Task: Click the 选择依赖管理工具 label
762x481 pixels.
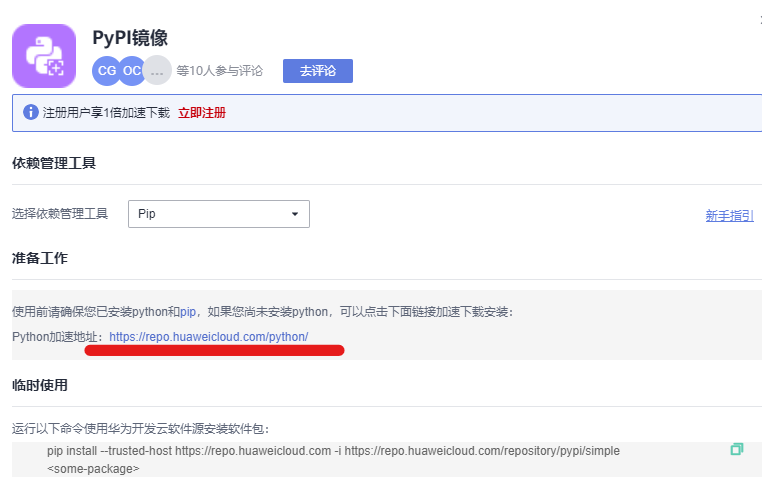Action: 60,214
